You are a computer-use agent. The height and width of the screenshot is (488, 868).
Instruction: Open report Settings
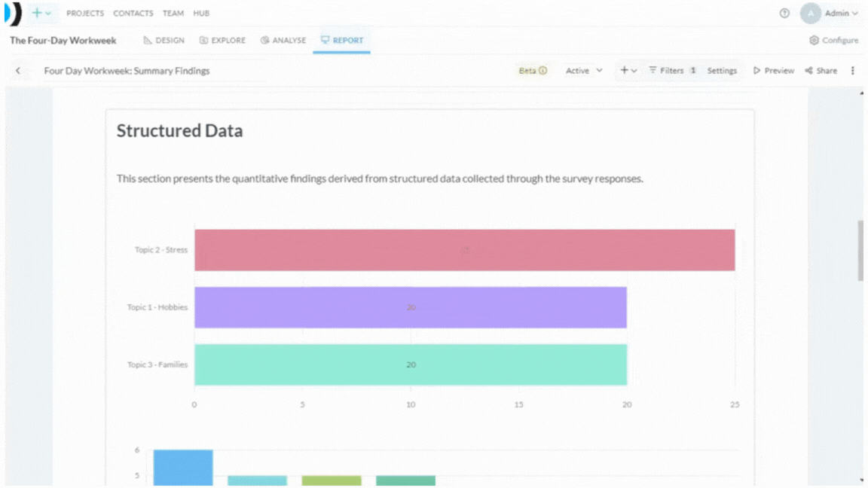(722, 71)
